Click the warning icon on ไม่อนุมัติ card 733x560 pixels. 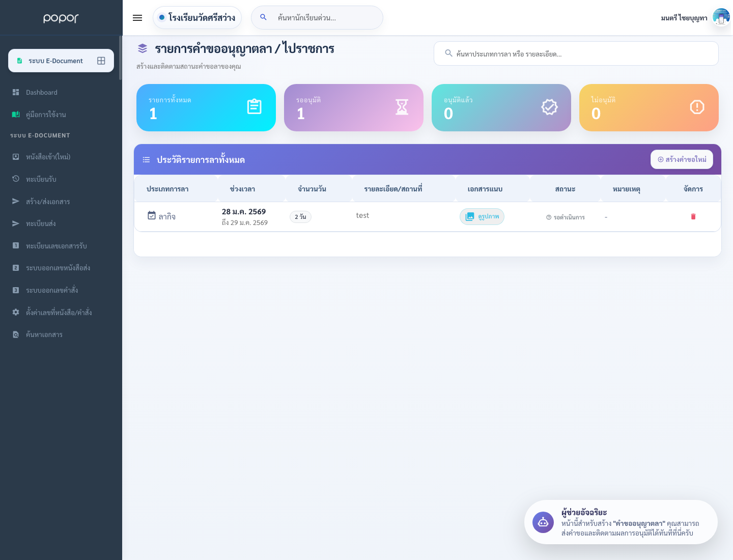697,107
